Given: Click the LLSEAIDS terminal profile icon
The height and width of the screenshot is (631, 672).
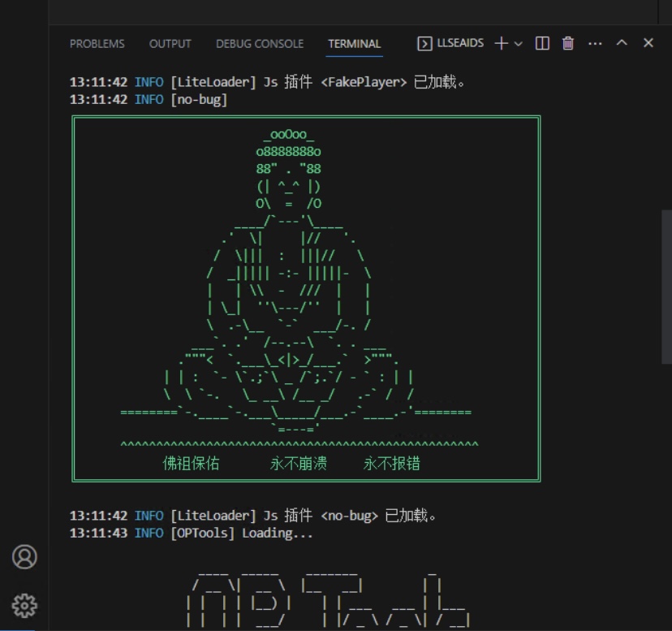Looking at the screenshot, I should click(424, 43).
